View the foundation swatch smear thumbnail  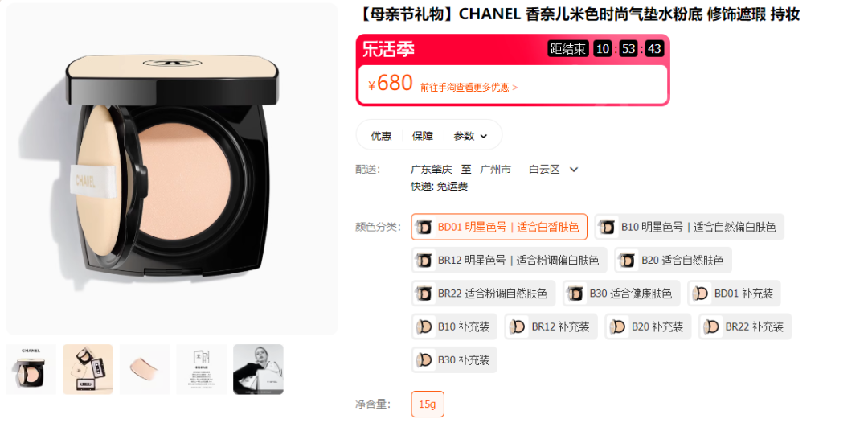click(145, 369)
